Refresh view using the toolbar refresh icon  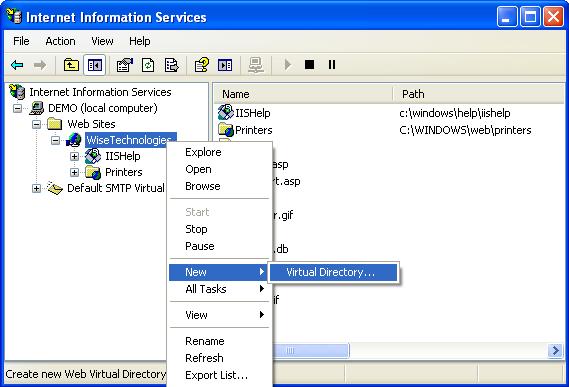click(148, 65)
